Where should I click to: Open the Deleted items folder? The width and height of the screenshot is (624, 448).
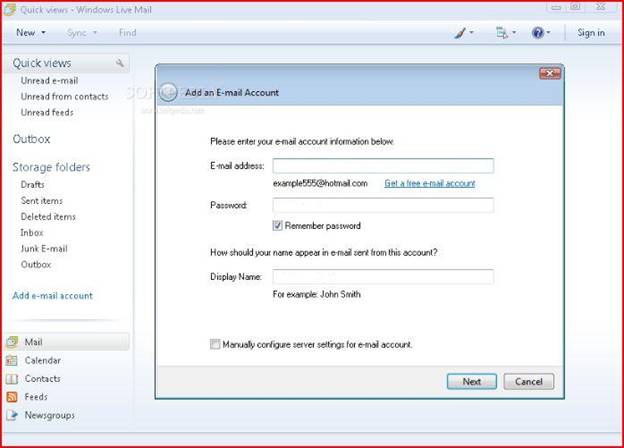pyautogui.click(x=48, y=216)
